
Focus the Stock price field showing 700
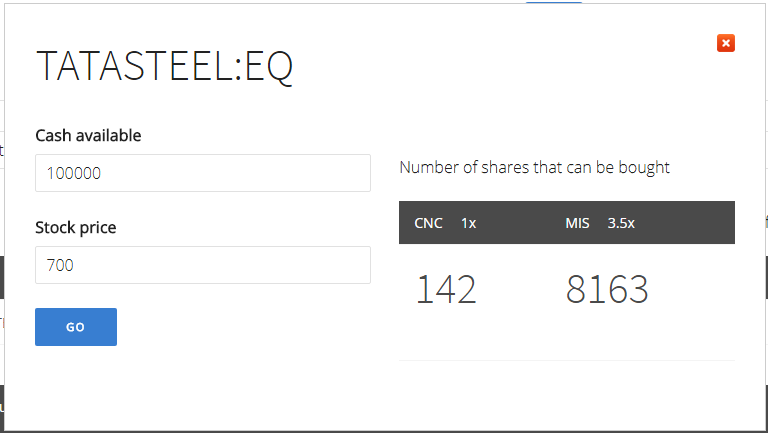203,265
